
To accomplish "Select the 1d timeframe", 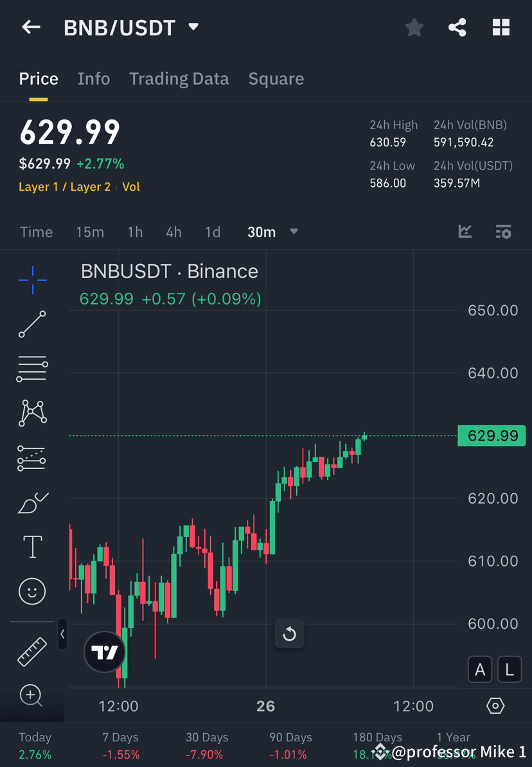I will (213, 232).
